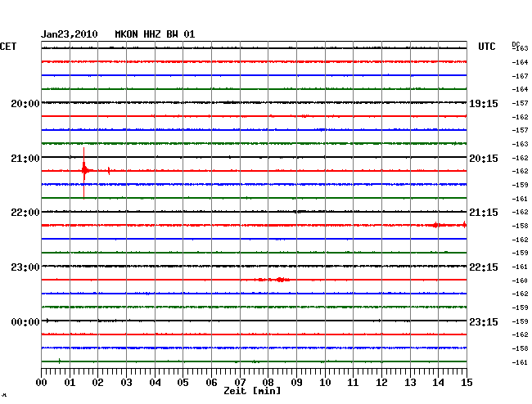Click the DC offset value -160
This screenshot has width=532, height=404.
coord(520,281)
